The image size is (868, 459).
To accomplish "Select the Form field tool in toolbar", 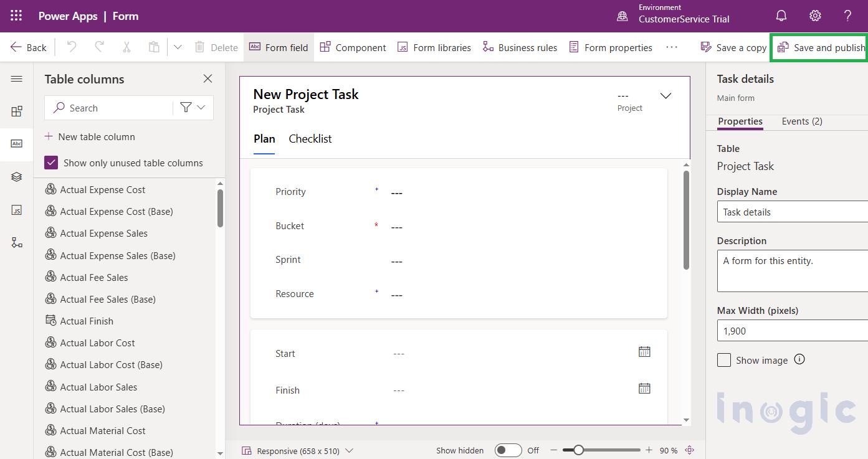I will pyautogui.click(x=279, y=47).
